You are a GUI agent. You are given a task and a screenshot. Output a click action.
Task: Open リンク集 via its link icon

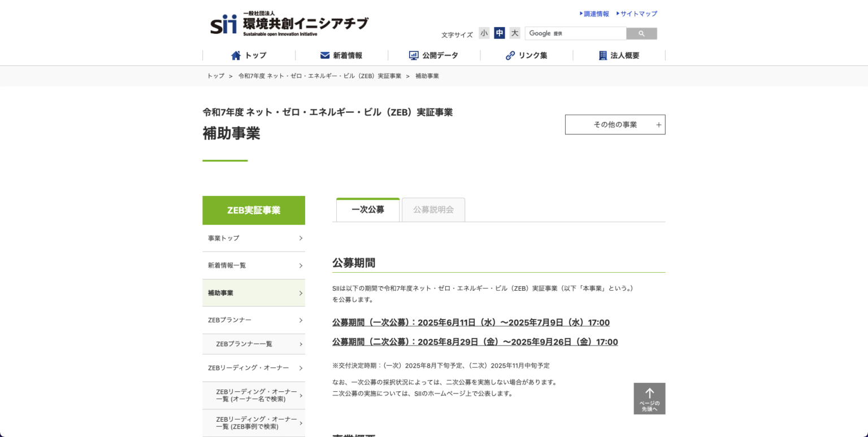[509, 55]
